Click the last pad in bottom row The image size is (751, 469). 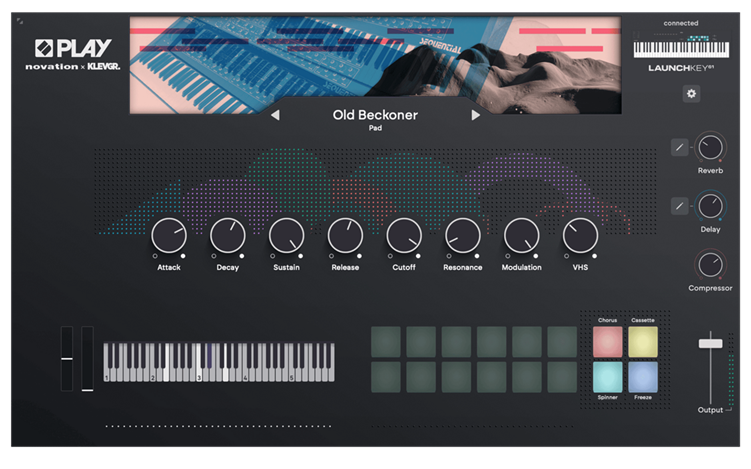click(562, 377)
